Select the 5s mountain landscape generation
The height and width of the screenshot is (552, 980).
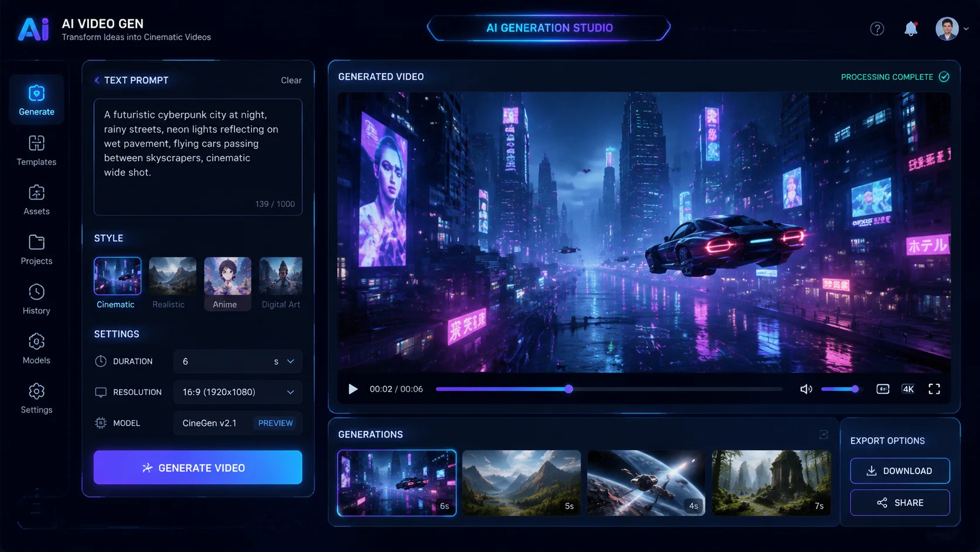tap(522, 483)
